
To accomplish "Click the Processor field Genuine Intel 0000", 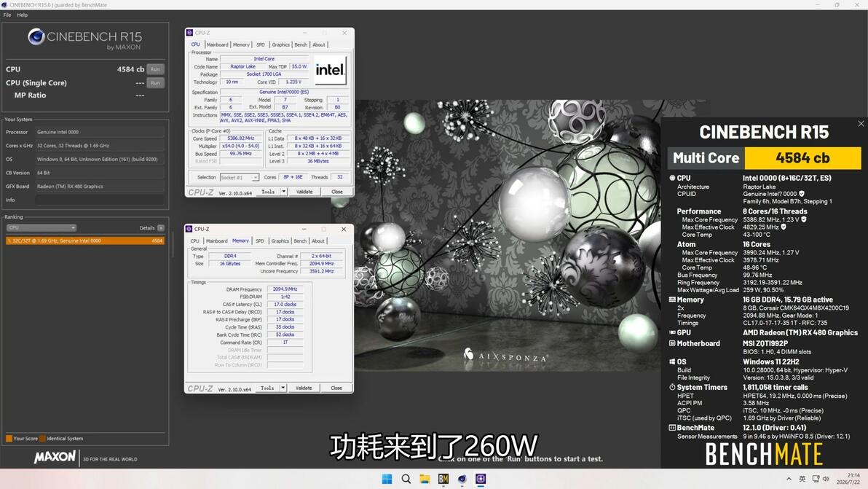I will [100, 133].
